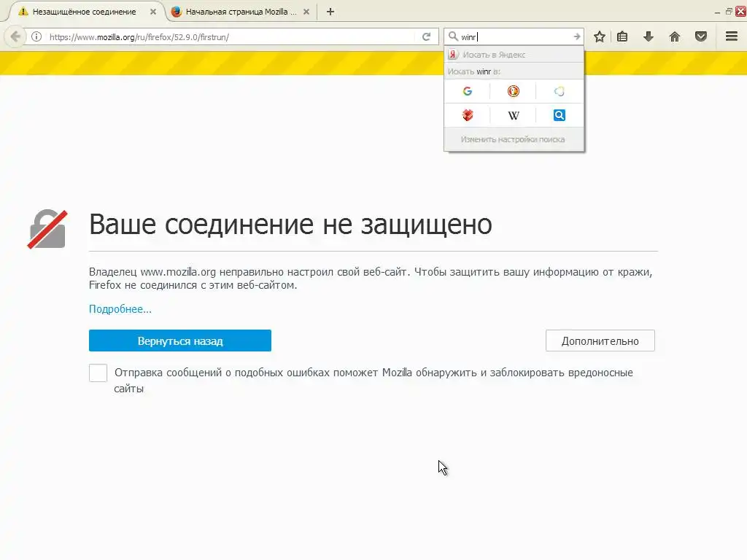
Task: Save page to Pocket icon
Action: [701, 36]
